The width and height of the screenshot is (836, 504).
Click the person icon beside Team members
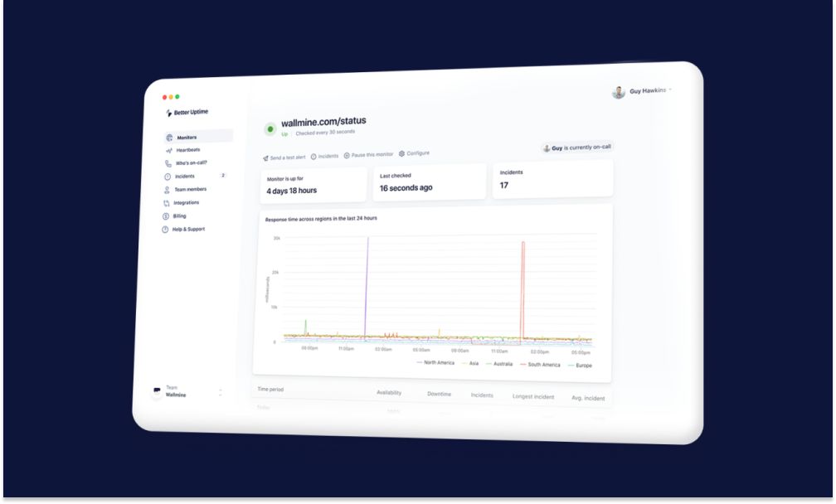pos(167,190)
